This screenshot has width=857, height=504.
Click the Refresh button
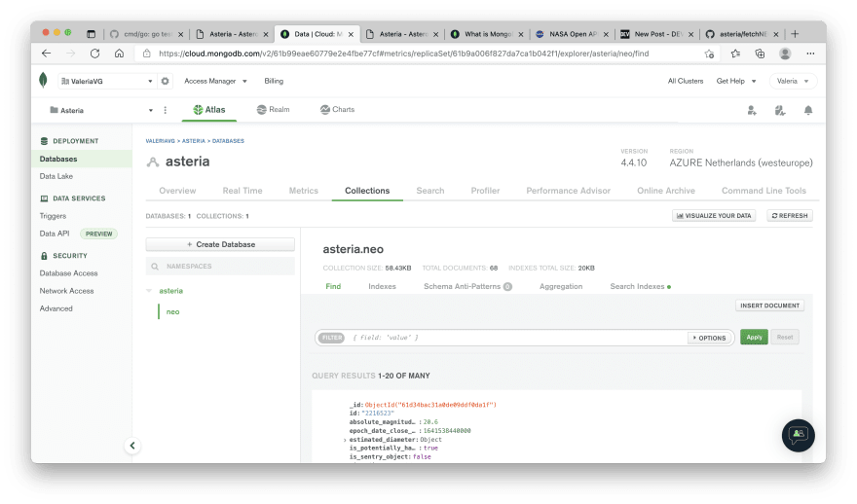point(790,216)
